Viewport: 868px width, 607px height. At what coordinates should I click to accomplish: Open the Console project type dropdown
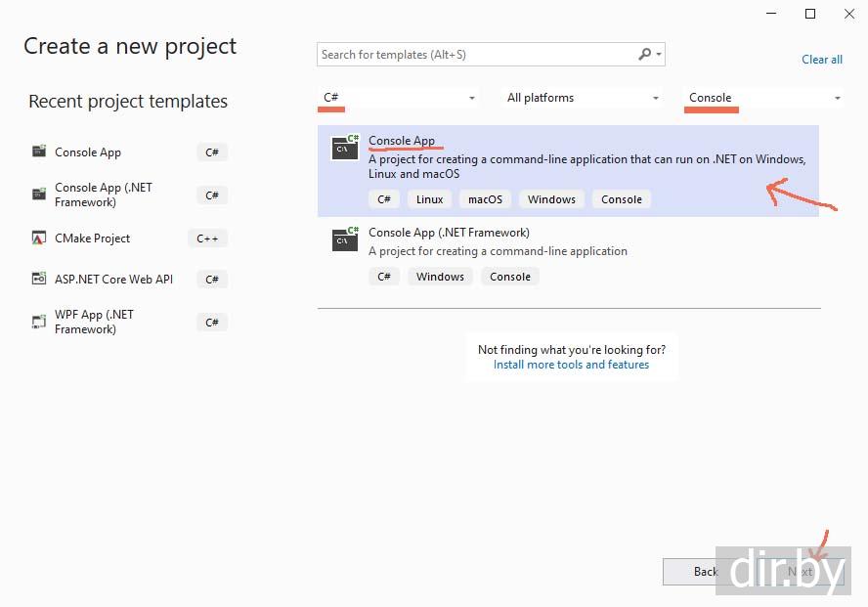pos(764,98)
